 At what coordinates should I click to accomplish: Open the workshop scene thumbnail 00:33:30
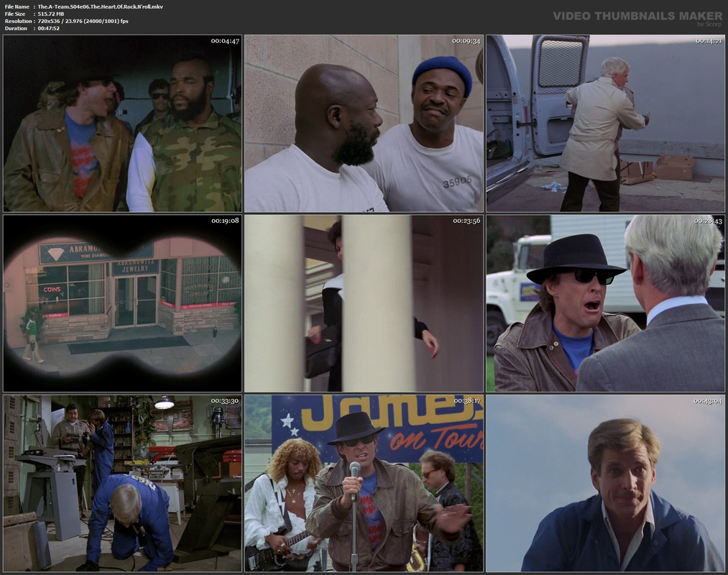coord(123,484)
